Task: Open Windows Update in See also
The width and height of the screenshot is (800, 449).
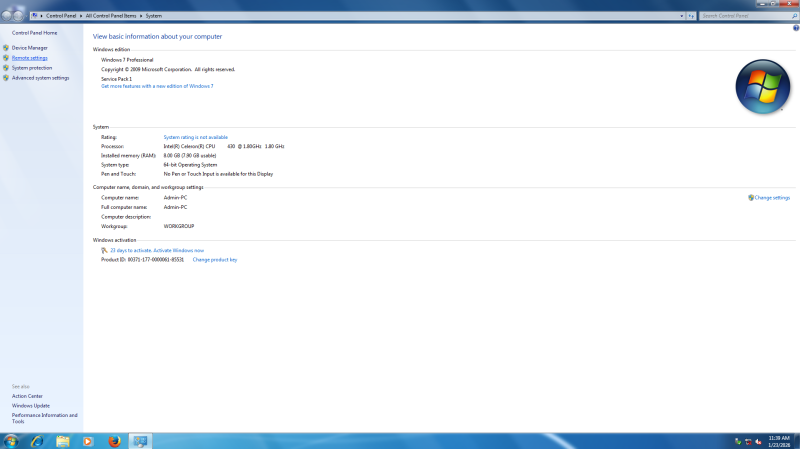Action: 30,405
